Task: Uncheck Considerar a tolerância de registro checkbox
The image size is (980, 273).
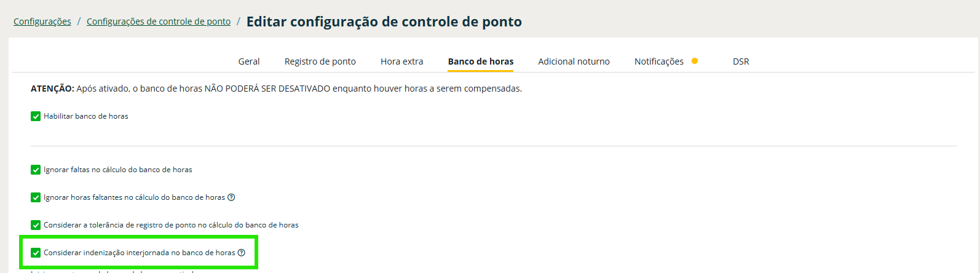Action: pos(36,225)
